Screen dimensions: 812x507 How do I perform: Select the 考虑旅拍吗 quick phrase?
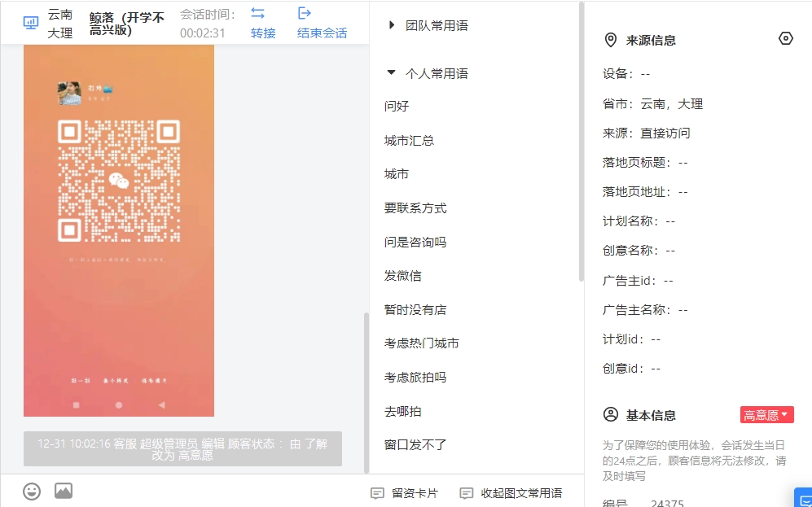[415, 378]
